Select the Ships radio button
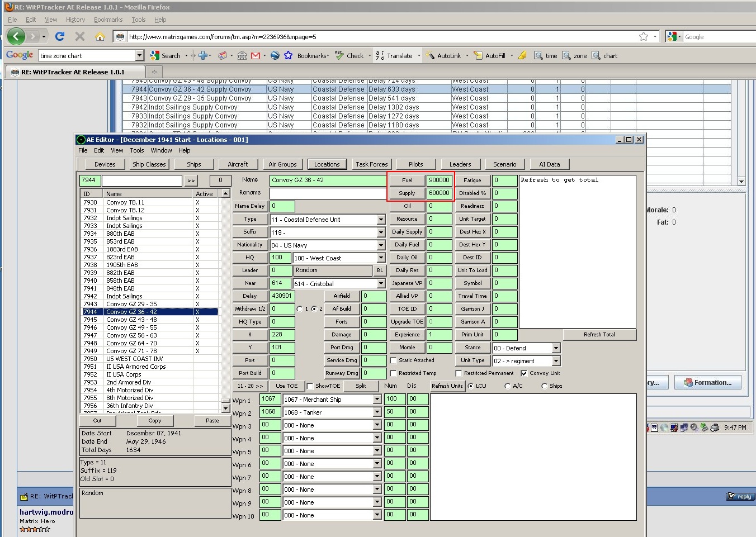Screen dimensions: 756x537 (544, 386)
